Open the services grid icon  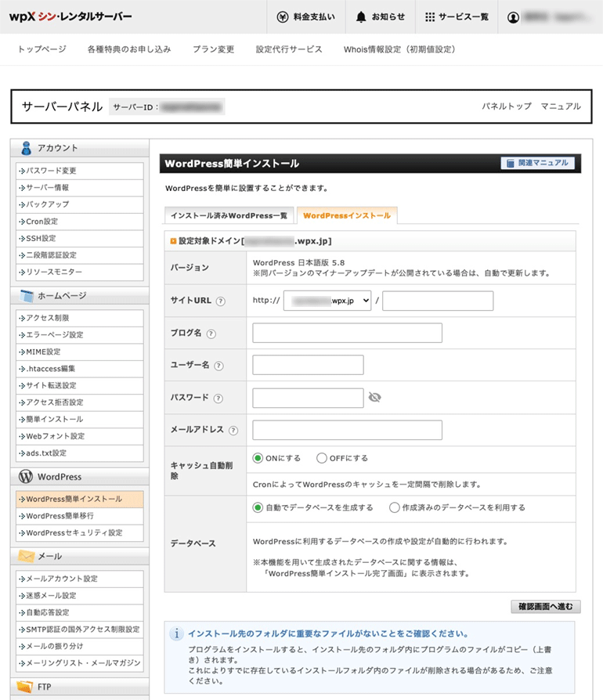pos(430,17)
